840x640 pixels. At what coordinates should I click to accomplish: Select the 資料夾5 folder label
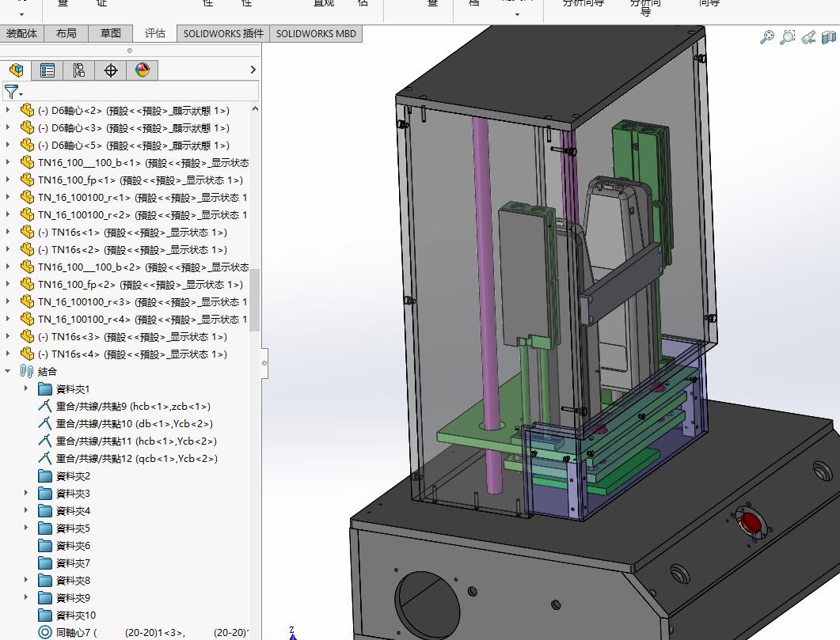click(x=73, y=528)
